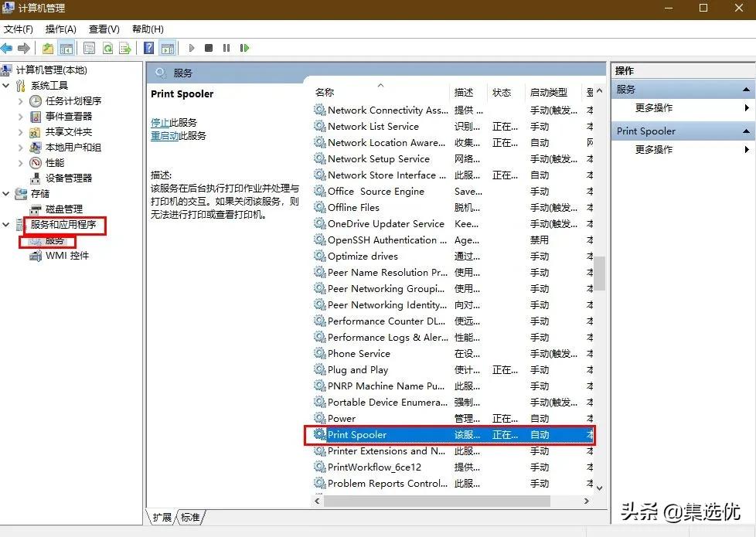Screen dimensions: 756x537
Task: Click the 停止此服务 link
Action: click(x=165, y=124)
